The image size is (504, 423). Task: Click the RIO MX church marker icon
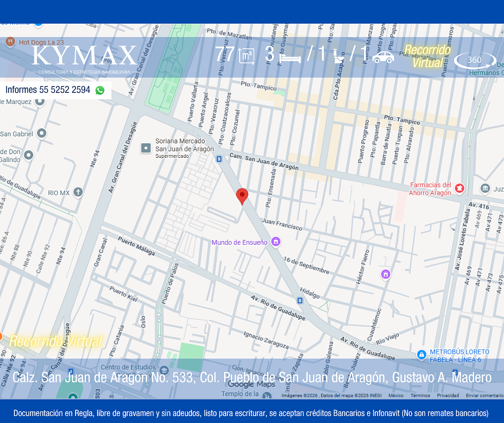[x=78, y=192]
